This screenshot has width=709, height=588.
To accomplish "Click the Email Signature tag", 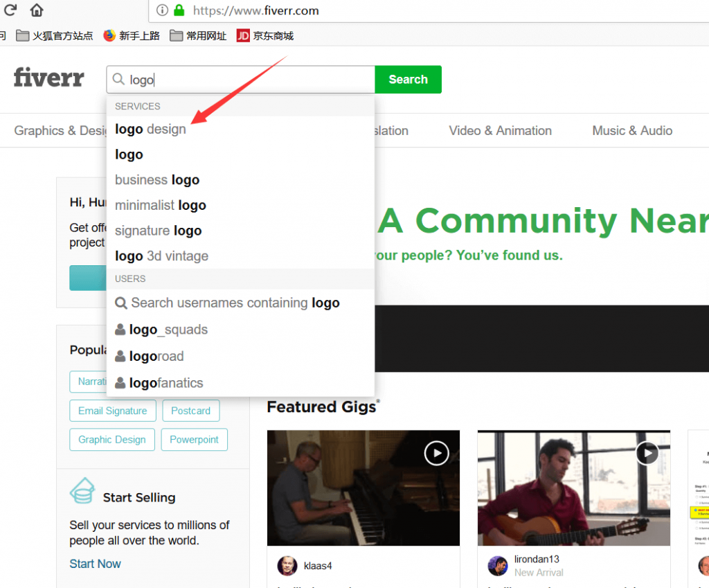I will pos(113,411).
